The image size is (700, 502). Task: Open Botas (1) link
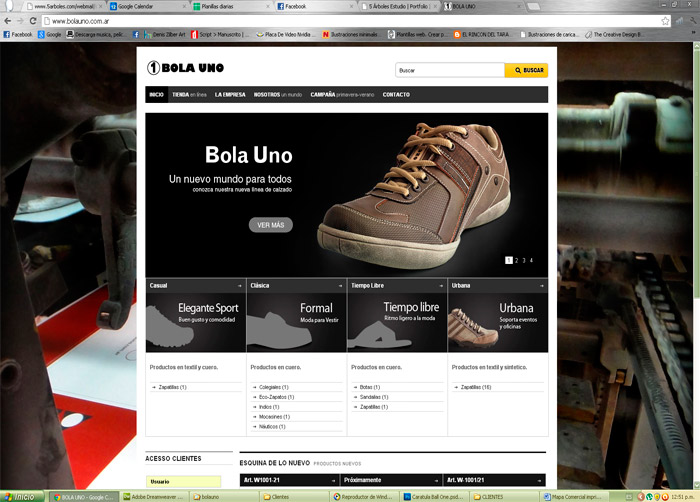370,387
